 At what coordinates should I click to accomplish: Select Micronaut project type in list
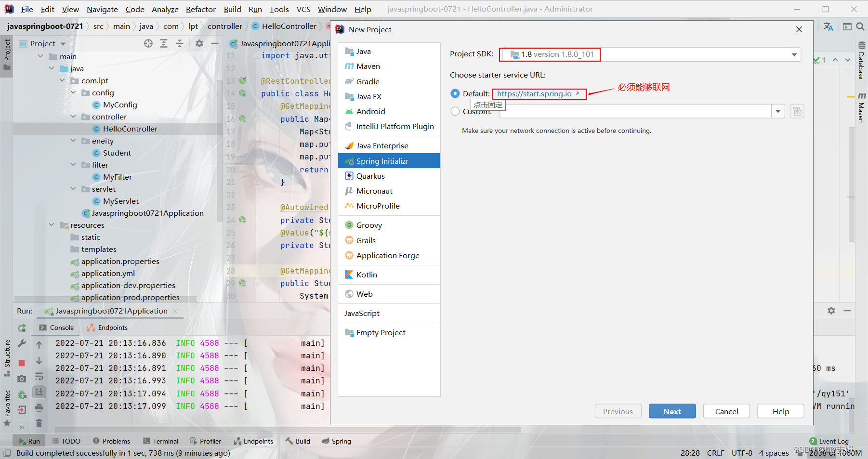pyautogui.click(x=389, y=191)
